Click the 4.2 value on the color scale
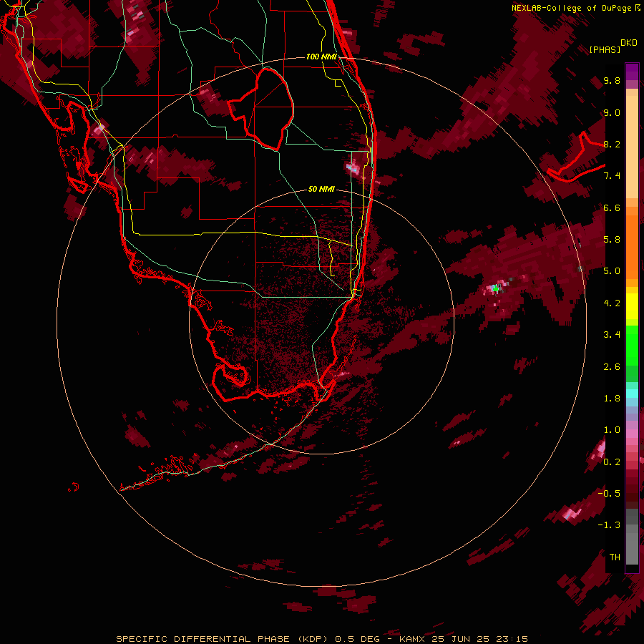Viewport: 644px width, 644px height. (612, 303)
